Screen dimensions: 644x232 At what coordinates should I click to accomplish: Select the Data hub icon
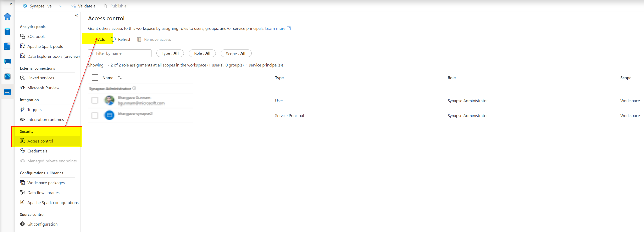click(x=7, y=31)
